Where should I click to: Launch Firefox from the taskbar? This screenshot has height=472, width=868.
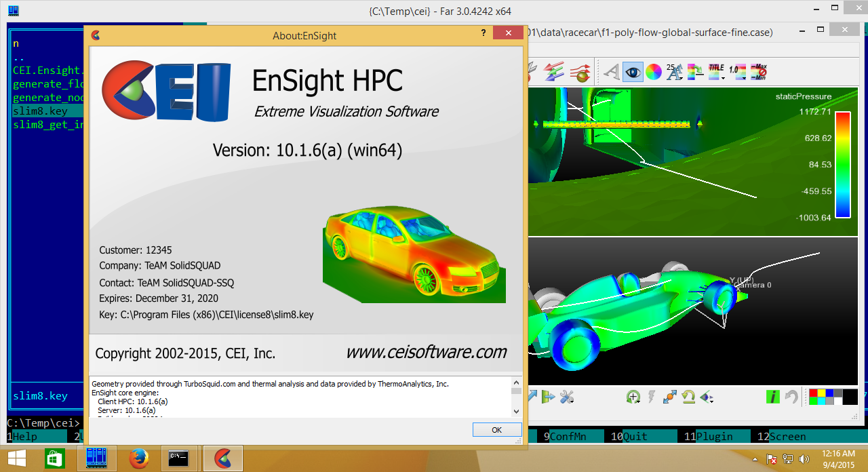(x=139, y=458)
